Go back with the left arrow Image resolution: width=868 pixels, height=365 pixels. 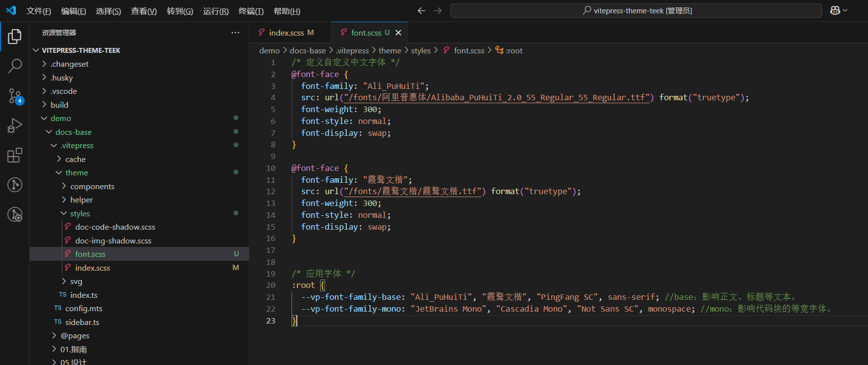pyautogui.click(x=421, y=10)
